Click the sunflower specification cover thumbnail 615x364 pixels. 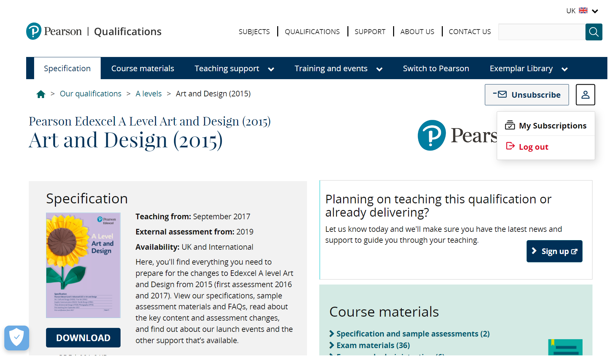[83, 265]
